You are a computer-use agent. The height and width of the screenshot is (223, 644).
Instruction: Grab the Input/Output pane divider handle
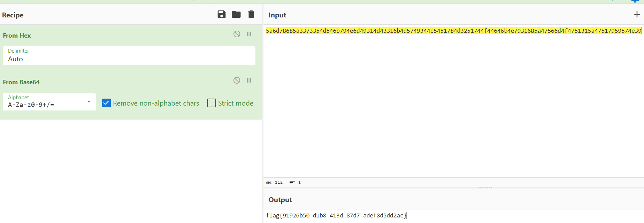[485, 187]
